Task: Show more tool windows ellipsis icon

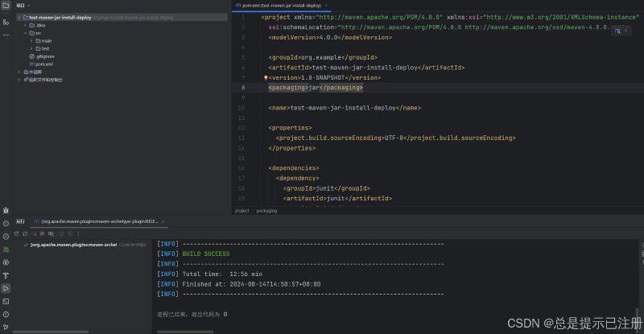Action: (6, 35)
